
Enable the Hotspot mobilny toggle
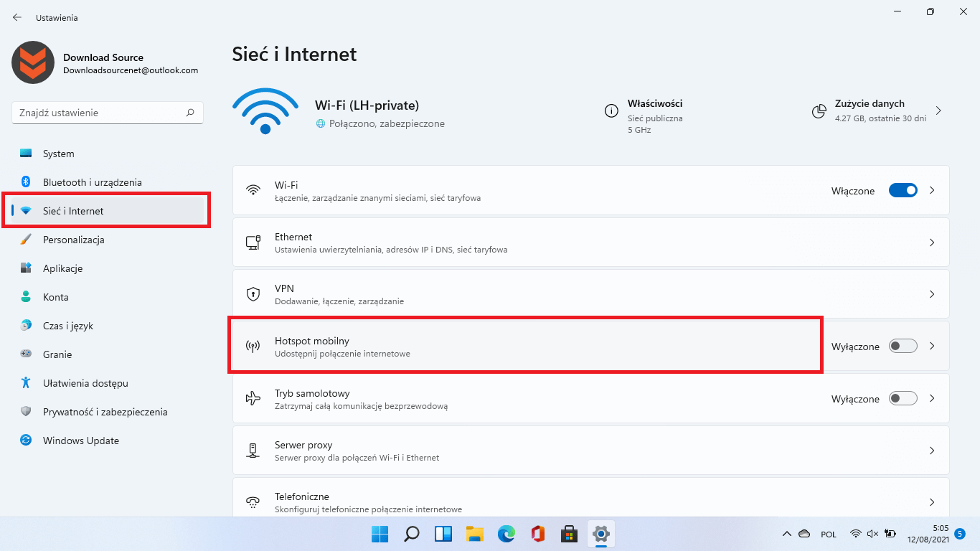coord(903,347)
